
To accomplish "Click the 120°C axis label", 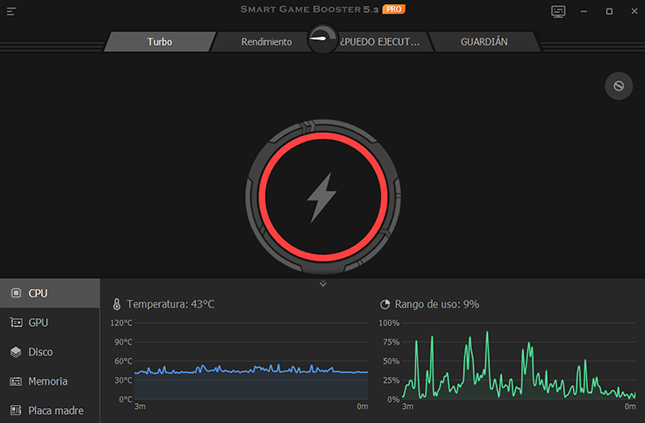I will [x=121, y=323].
